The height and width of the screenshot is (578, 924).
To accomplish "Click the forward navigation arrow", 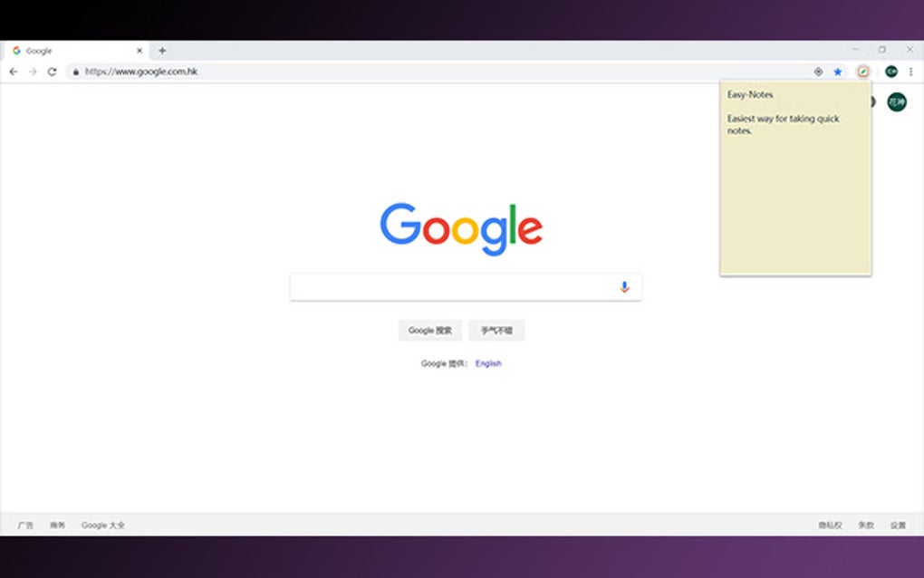I will click(x=31, y=72).
